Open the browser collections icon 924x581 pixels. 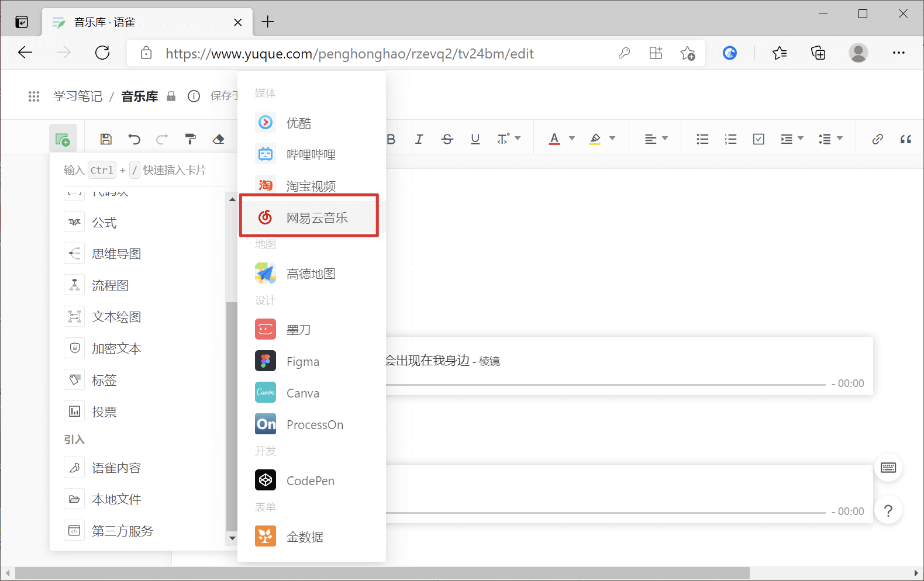(818, 53)
